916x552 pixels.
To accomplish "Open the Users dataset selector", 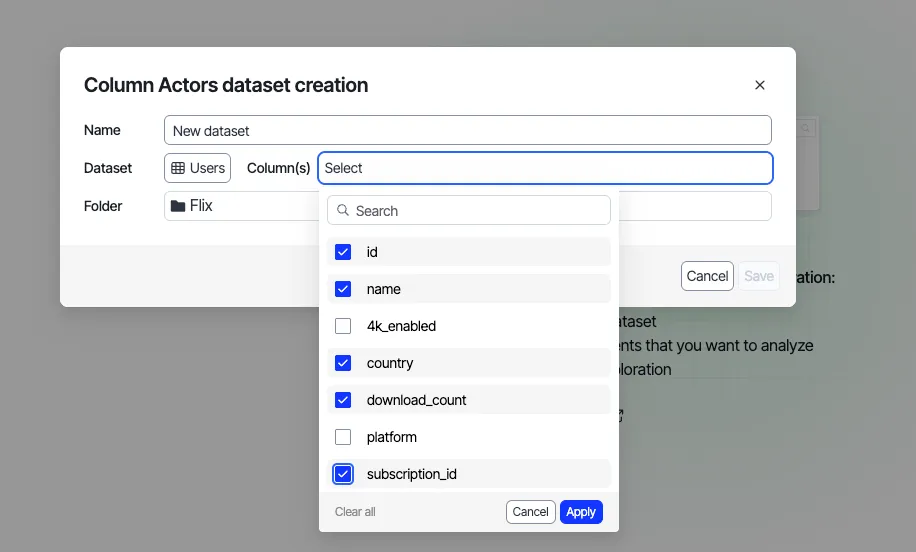I will 197,168.
